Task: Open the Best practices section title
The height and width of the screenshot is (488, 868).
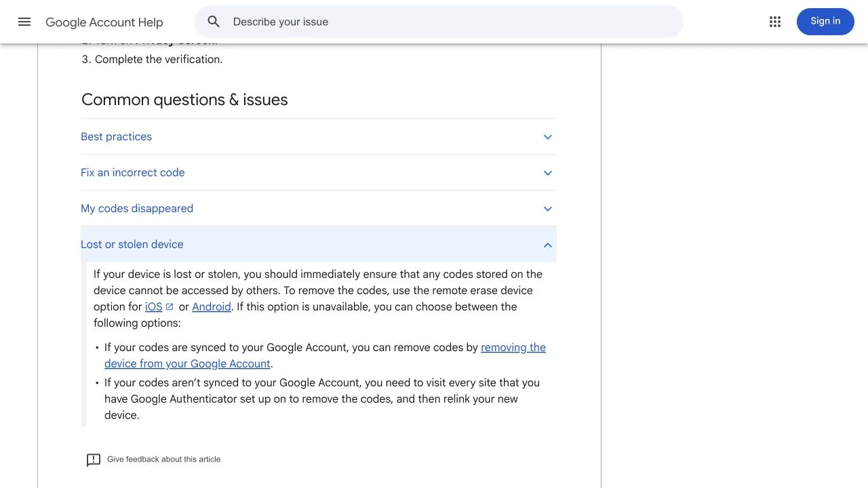Action: pyautogui.click(x=116, y=137)
